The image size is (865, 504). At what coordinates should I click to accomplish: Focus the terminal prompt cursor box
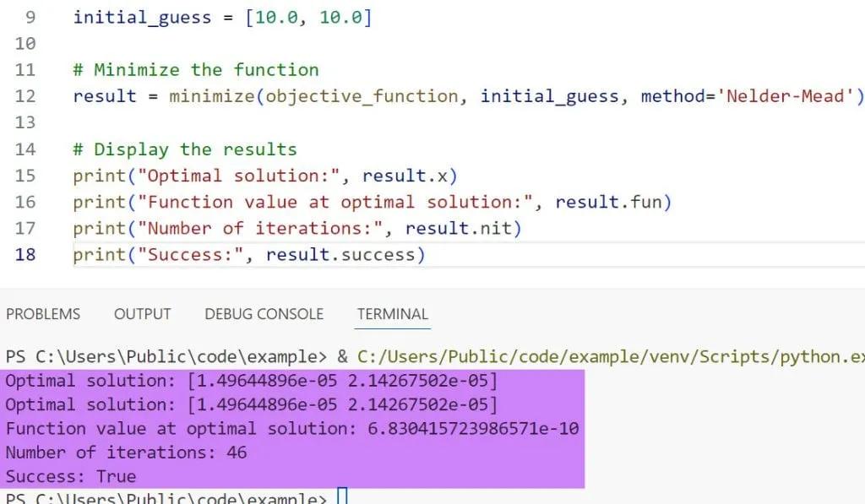click(x=342, y=497)
